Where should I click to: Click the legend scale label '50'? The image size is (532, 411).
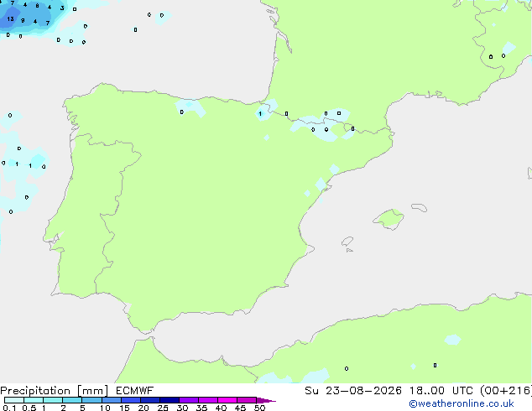tap(259, 408)
